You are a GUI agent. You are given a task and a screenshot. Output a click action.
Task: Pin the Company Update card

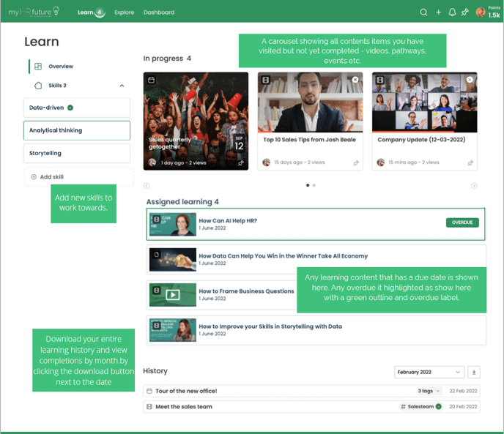[x=470, y=163]
